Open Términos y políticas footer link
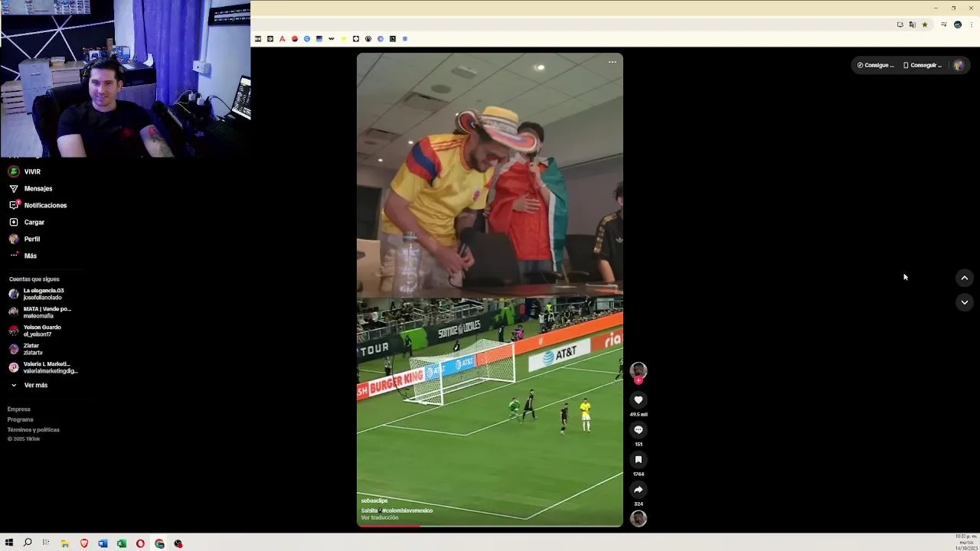Screen dimensions: 980x551 coord(34,429)
